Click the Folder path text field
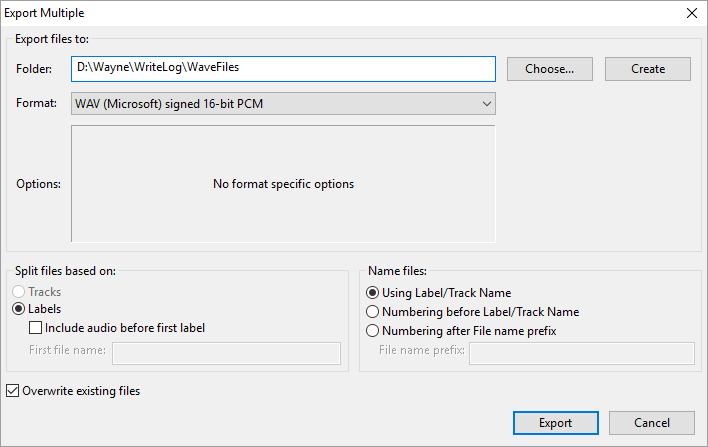Screen dimensions: 708x447 [x=283, y=69]
